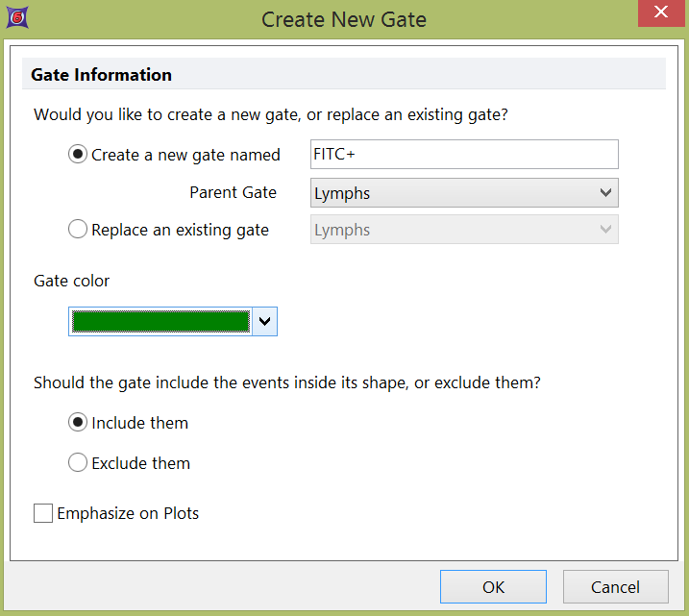The image size is (689, 616).
Task: Click the 'Parent Gate' label
Action: pos(233,192)
